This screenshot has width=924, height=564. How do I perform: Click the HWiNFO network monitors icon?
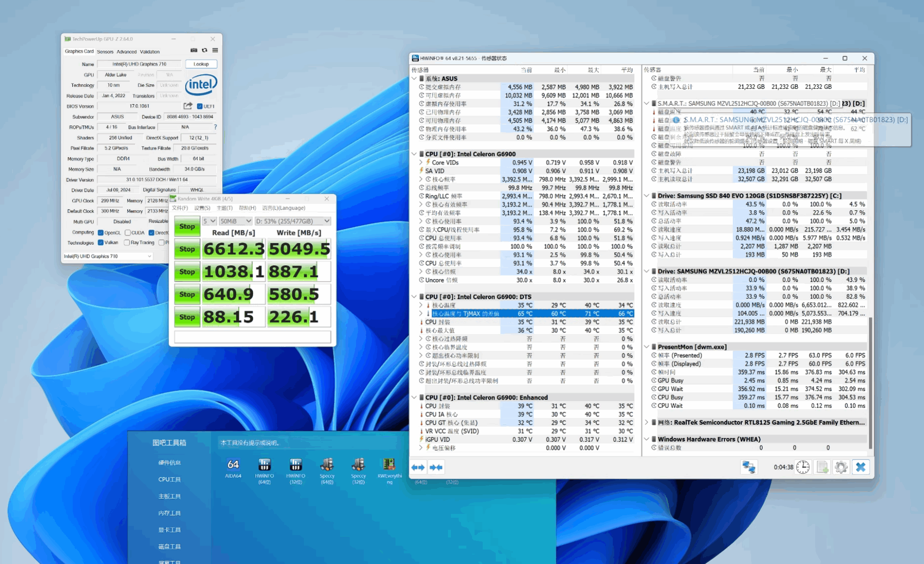749,467
